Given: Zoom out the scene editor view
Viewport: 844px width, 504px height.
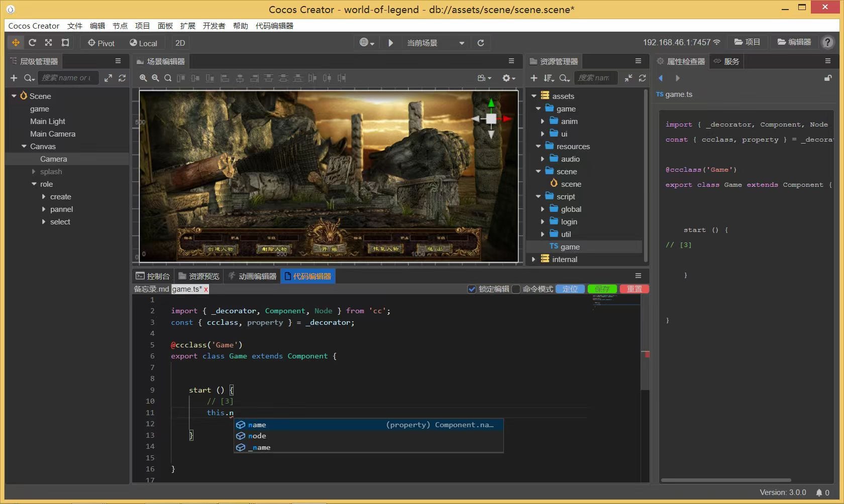Looking at the screenshot, I should (x=155, y=78).
